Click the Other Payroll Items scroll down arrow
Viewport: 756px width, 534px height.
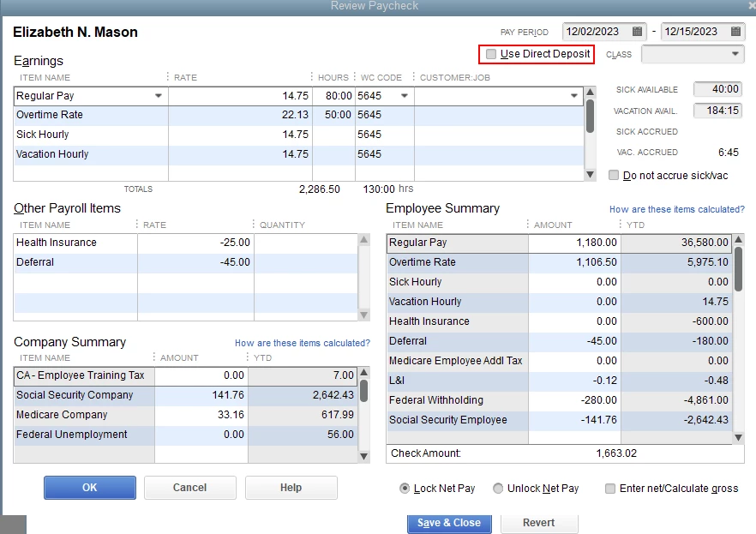(364, 315)
